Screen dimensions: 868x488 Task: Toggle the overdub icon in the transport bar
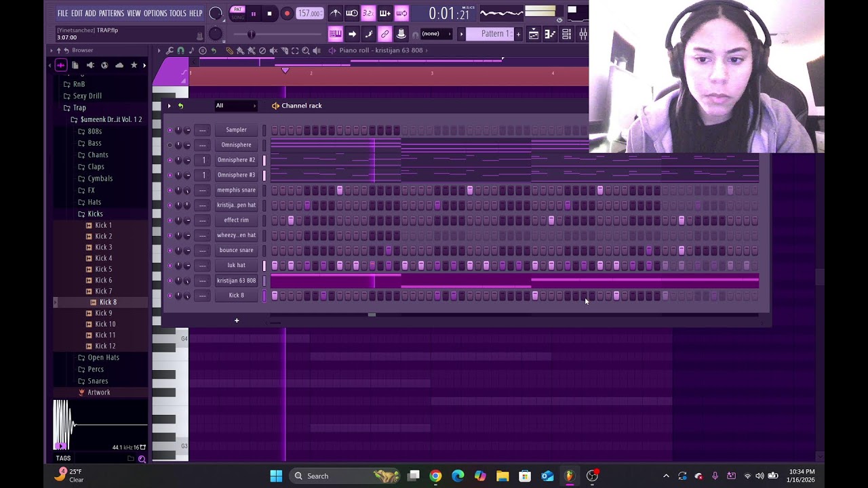point(384,14)
